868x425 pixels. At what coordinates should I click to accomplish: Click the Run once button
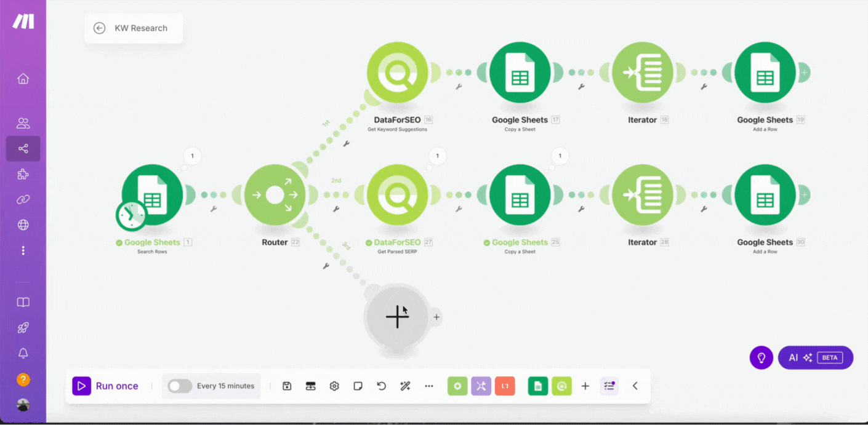coord(106,386)
